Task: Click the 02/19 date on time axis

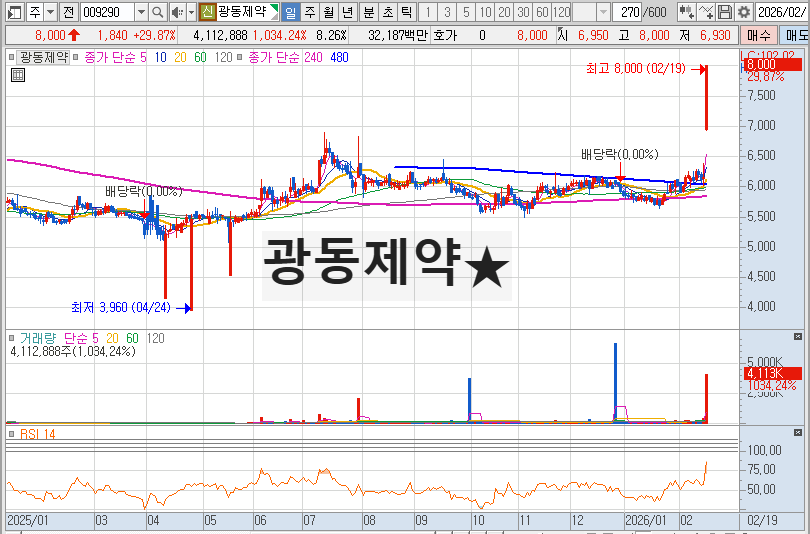Action: pyautogui.click(x=762, y=520)
